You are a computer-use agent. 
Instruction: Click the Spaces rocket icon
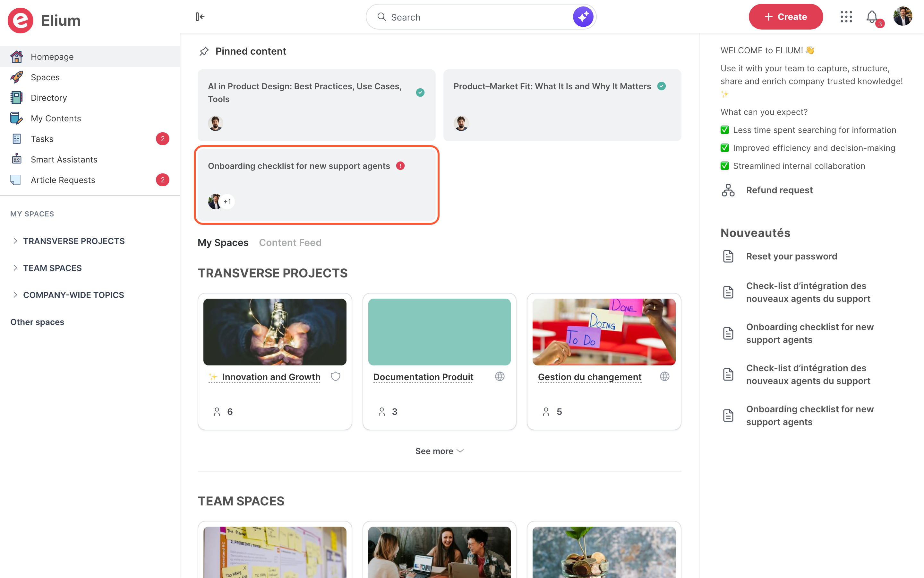pyautogui.click(x=16, y=77)
